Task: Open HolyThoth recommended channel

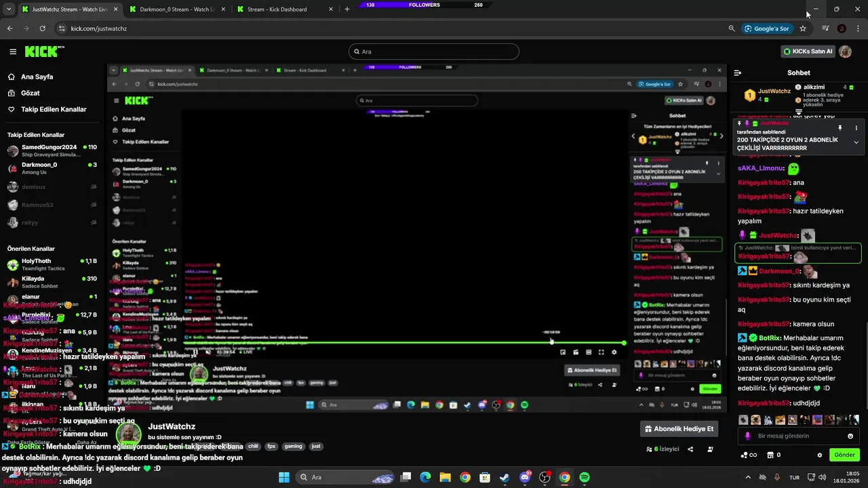Action: click(52, 264)
